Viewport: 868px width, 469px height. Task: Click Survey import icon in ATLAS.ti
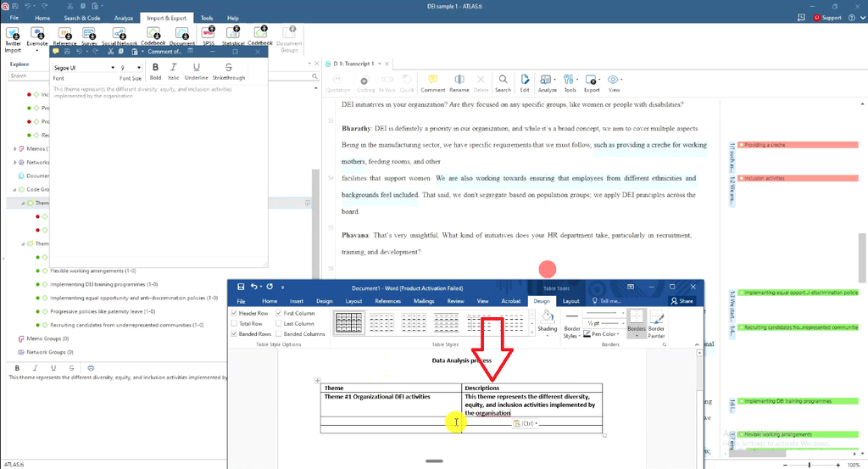pos(89,35)
